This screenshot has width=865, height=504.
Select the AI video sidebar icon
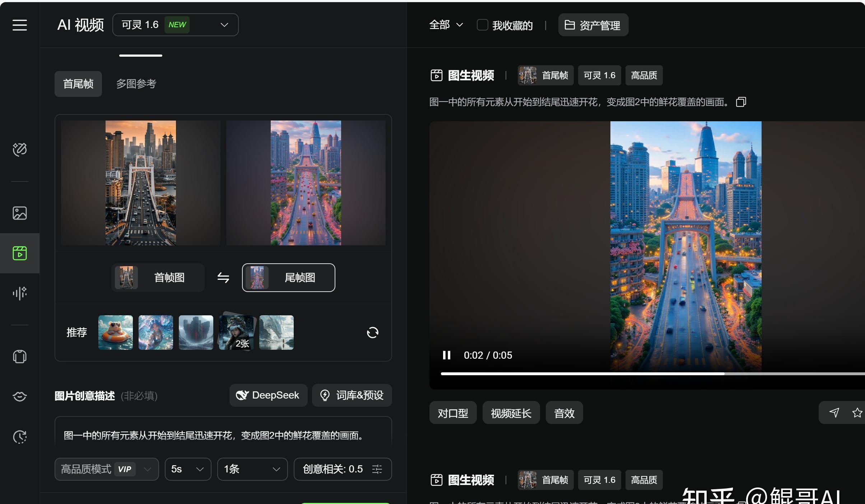point(19,253)
